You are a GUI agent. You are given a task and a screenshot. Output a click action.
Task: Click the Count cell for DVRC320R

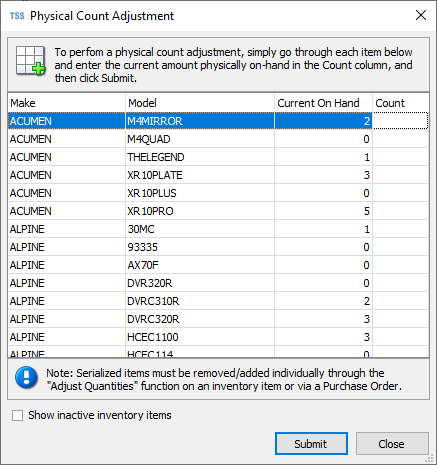pyautogui.click(x=401, y=319)
